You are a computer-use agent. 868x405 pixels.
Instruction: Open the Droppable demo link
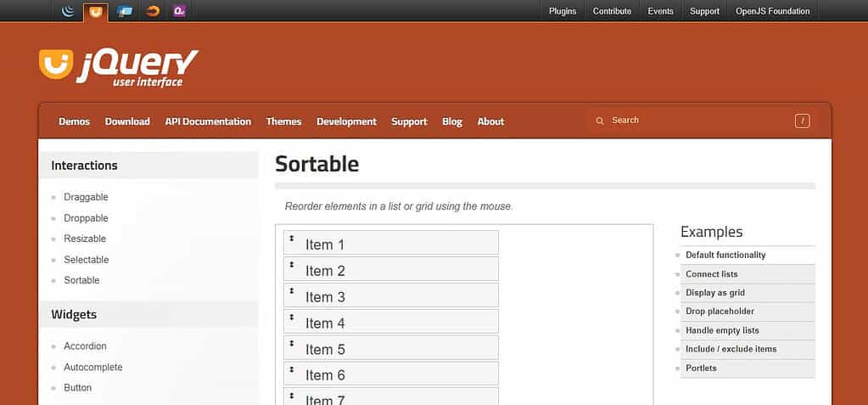[x=86, y=218]
